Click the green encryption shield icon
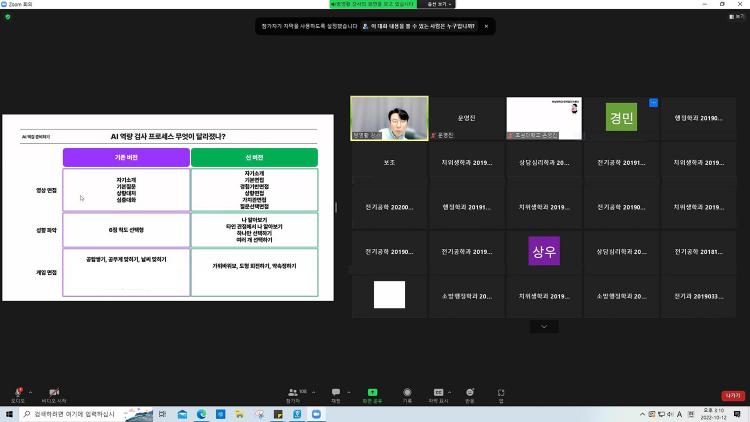Image resolution: width=750 pixels, height=422 pixels. pyautogui.click(x=8, y=16)
